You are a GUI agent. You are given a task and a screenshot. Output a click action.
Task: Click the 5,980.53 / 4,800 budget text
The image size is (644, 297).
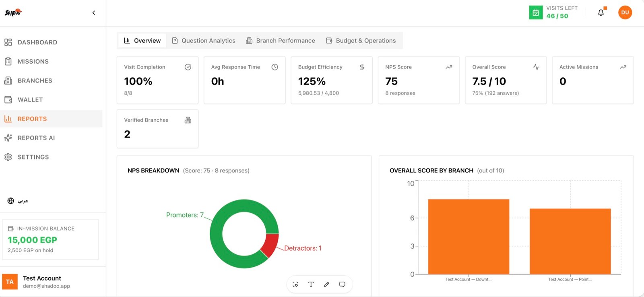(318, 93)
